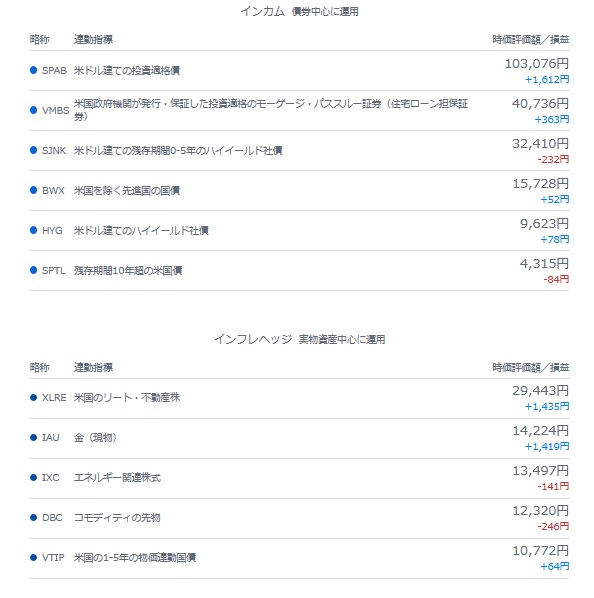Open the 米ドル建ての投資適格債 description
Screen dimensions: 594x598
[127, 71]
